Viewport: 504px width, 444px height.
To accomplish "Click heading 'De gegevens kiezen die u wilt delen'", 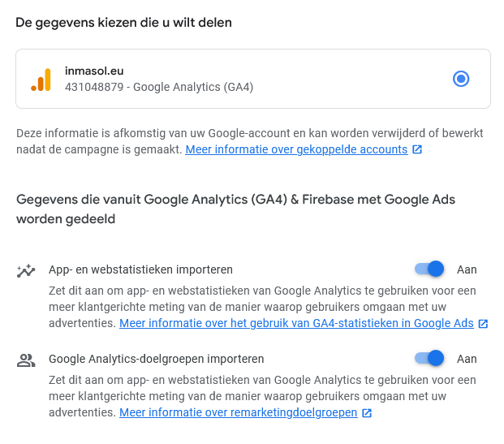I will point(123,23).
